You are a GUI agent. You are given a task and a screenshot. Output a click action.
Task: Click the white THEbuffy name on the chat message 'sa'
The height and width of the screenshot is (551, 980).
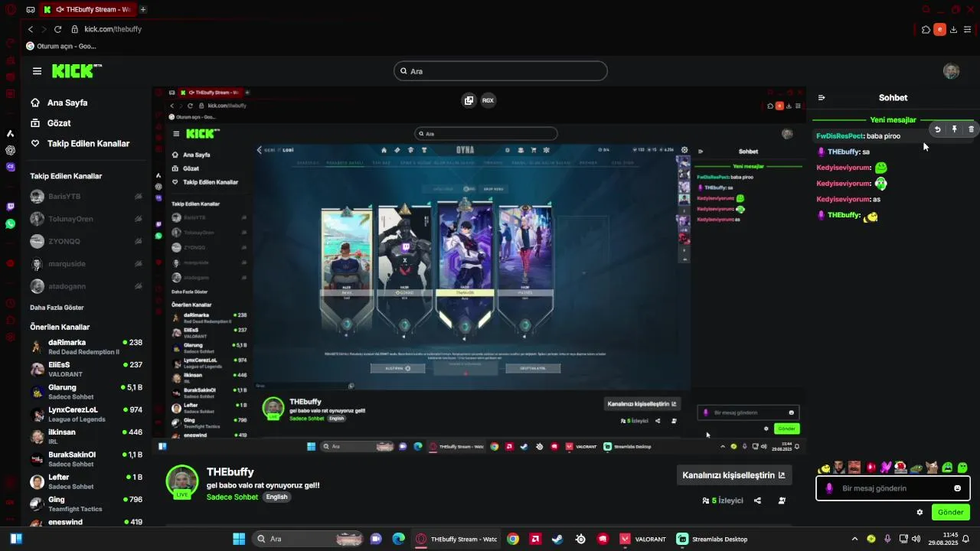point(844,152)
